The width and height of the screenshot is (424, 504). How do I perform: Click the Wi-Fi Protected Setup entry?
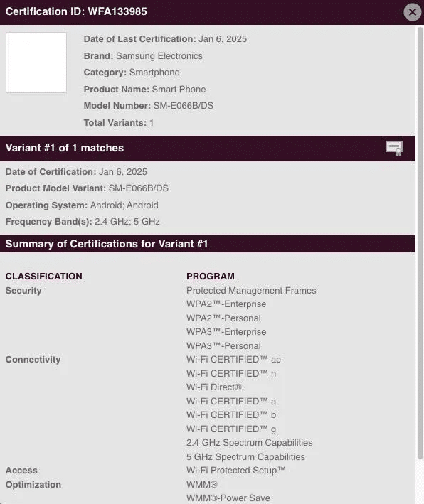coord(235,471)
